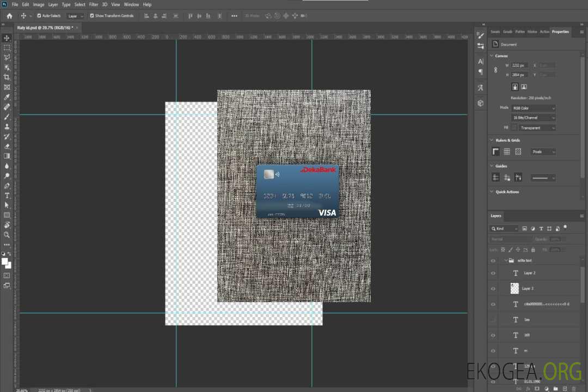This screenshot has width=588, height=392.
Task: Switch to the Swatches panel tab
Action: [495, 32]
